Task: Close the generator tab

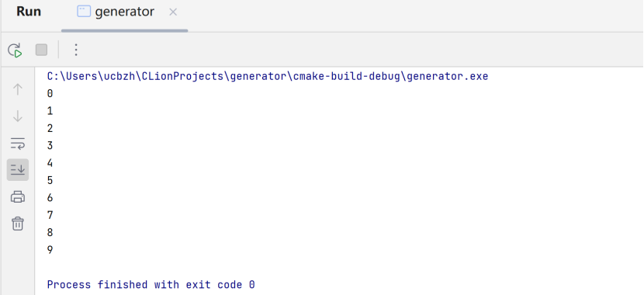Action: coord(173,12)
